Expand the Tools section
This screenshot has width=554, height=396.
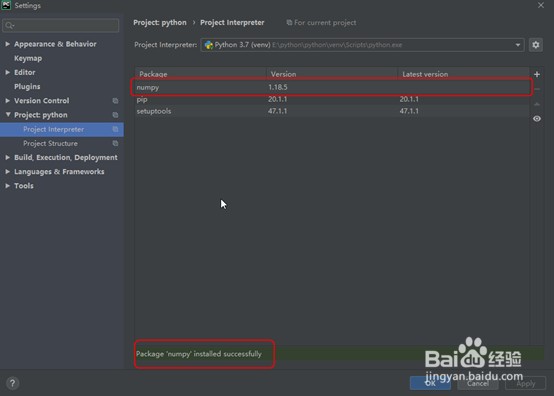pos(7,186)
